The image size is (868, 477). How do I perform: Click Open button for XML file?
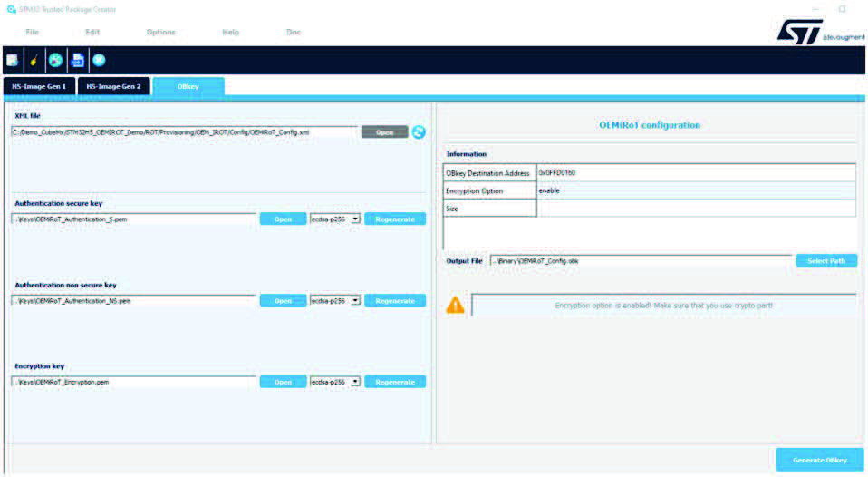[385, 131]
